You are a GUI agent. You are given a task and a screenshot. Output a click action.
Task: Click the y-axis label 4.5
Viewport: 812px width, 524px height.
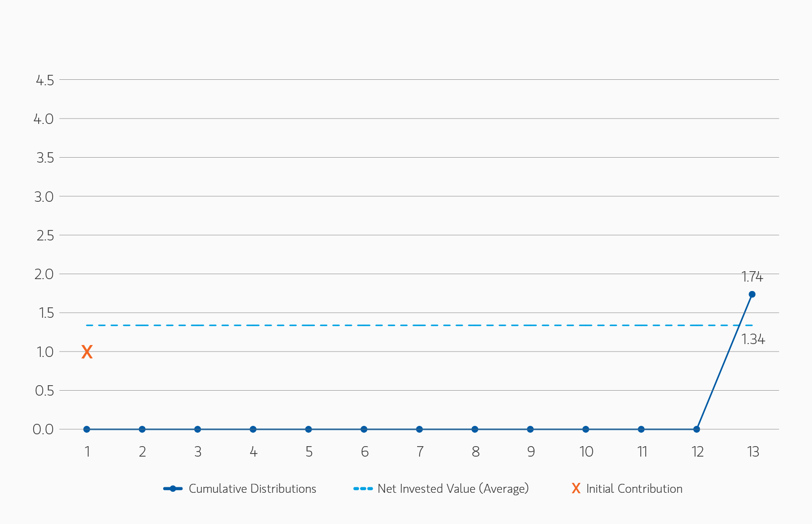[45, 80]
